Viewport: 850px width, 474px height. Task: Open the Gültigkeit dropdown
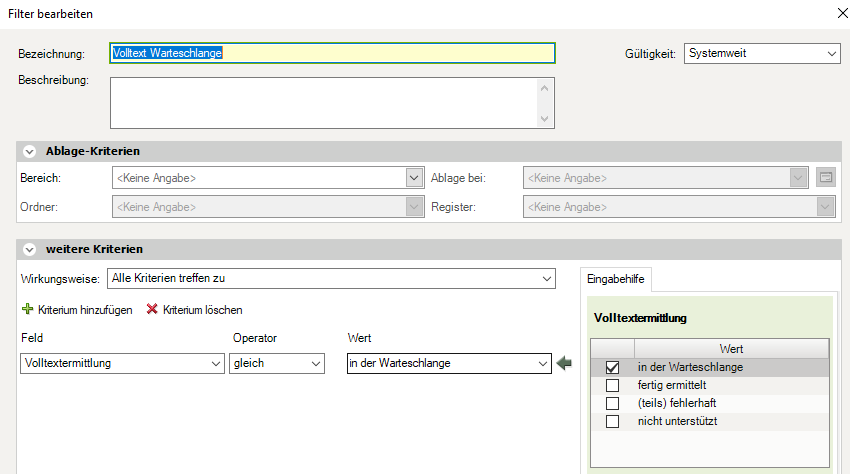point(832,54)
